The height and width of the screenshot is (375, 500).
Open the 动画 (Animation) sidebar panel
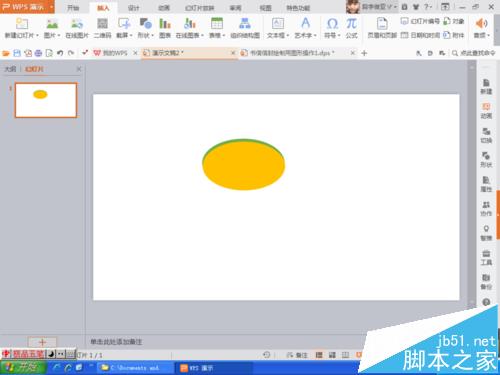[486, 111]
